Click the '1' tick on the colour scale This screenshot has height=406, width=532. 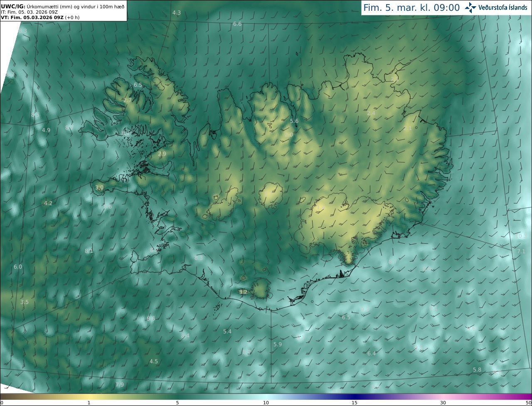point(89,403)
